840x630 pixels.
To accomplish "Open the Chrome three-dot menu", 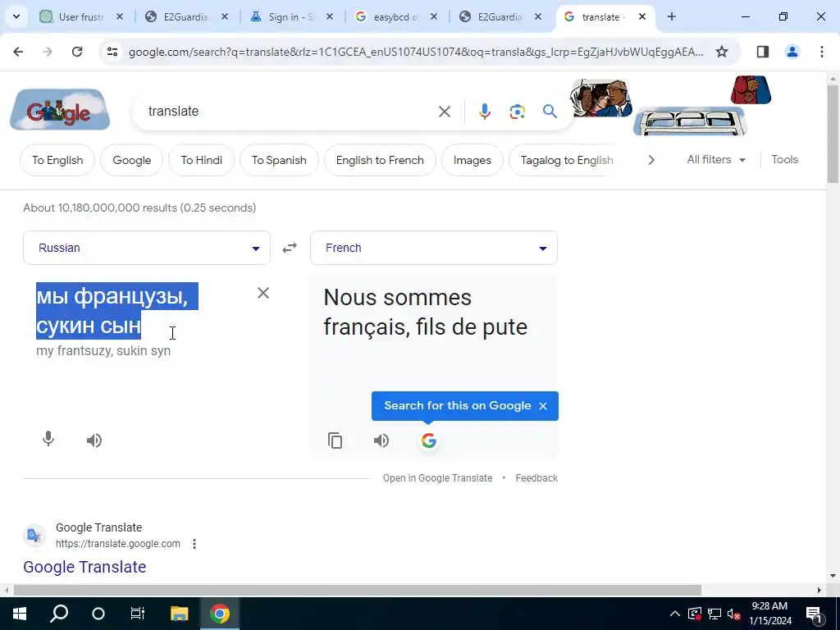I will (822, 52).
